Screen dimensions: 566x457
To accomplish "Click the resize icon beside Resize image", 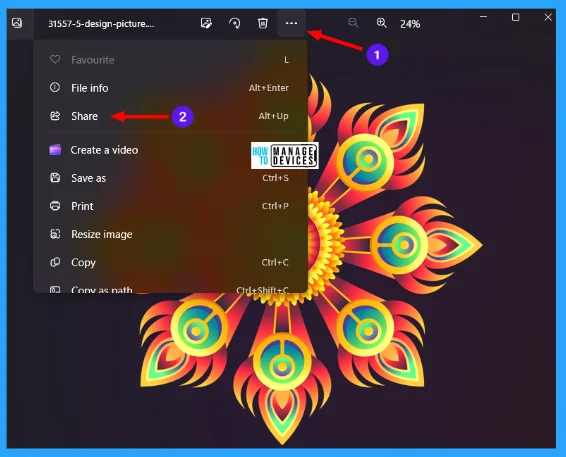I will click(55, 234).
